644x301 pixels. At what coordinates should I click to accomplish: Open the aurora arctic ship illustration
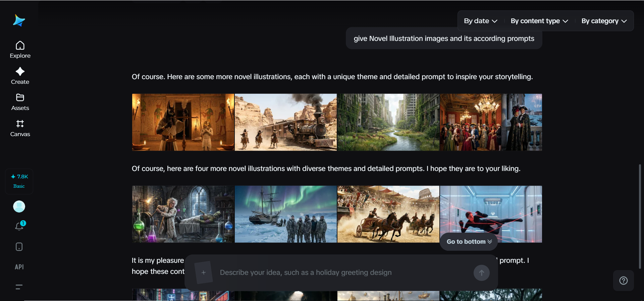(286, 214)
